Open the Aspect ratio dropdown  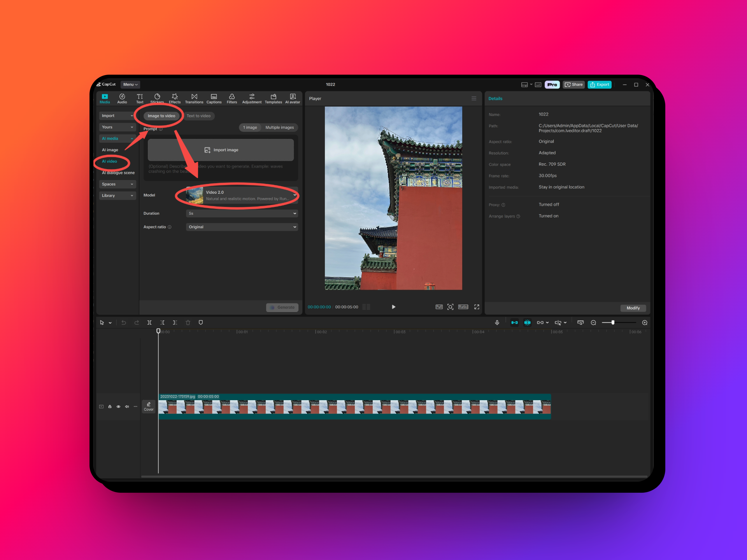(242, 227)
